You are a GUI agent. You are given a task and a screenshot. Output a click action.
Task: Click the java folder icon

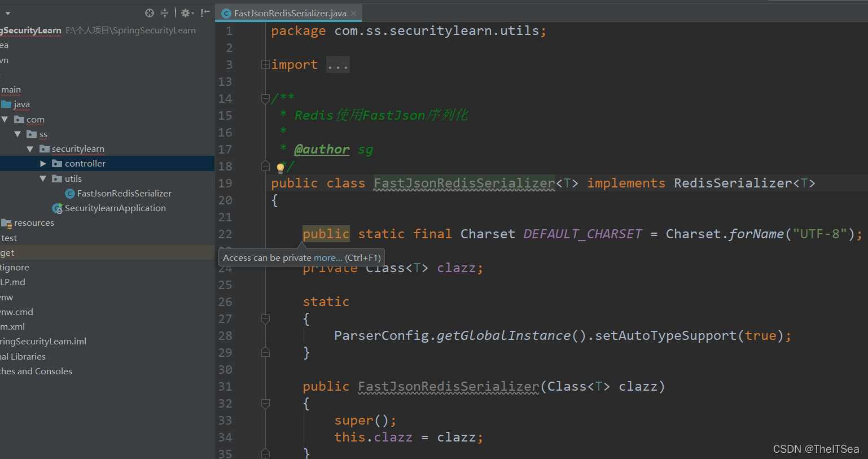pyautogui.click(x=6, y=104)
